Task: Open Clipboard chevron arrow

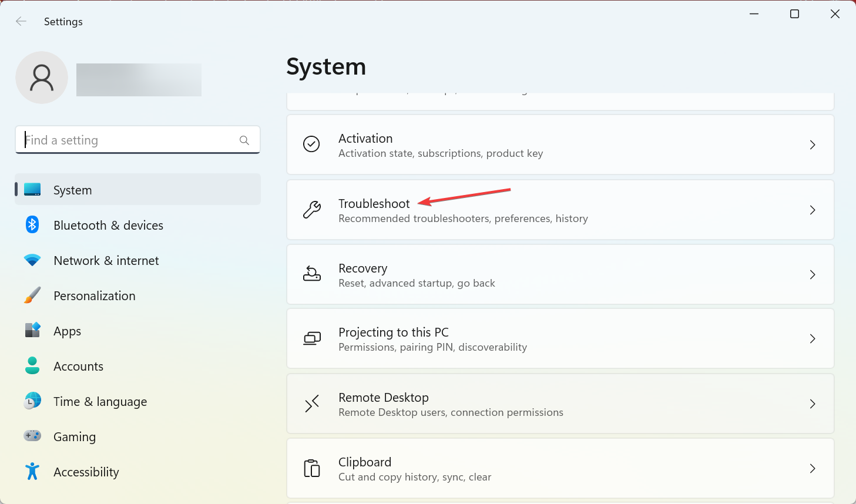Action: coord(813,468)
